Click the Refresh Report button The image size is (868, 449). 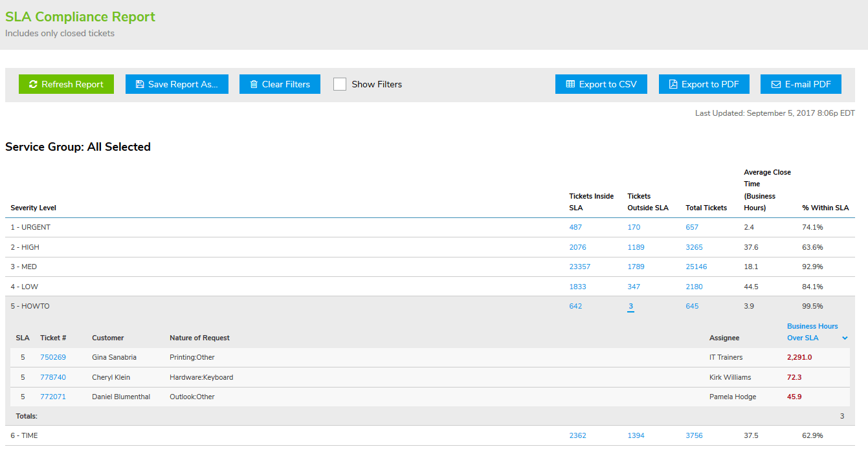pos(66,84)
